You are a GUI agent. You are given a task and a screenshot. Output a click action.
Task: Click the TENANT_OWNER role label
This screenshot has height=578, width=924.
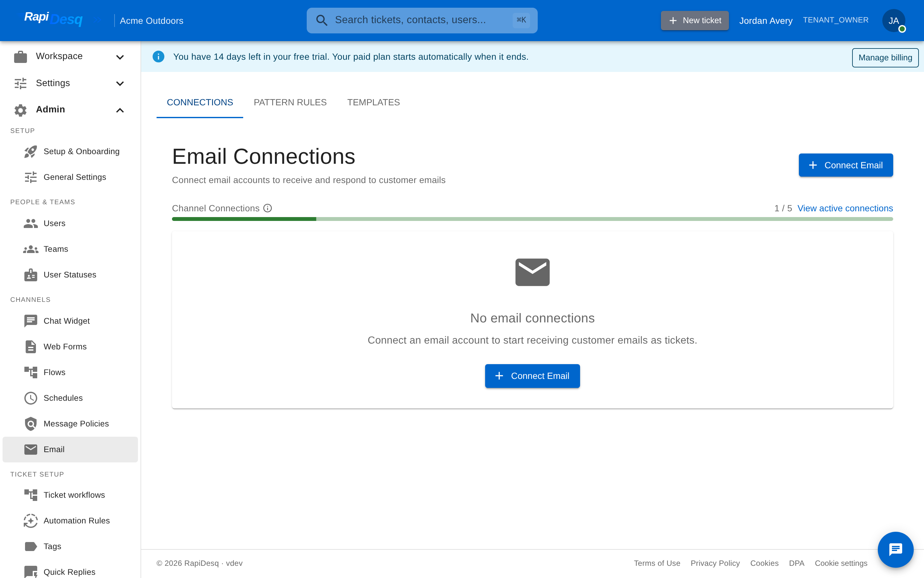click(835, 20)
